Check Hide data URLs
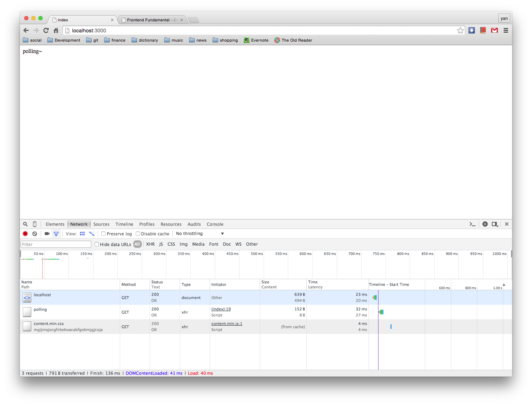 pyautogui.click(x=97, y=244)
